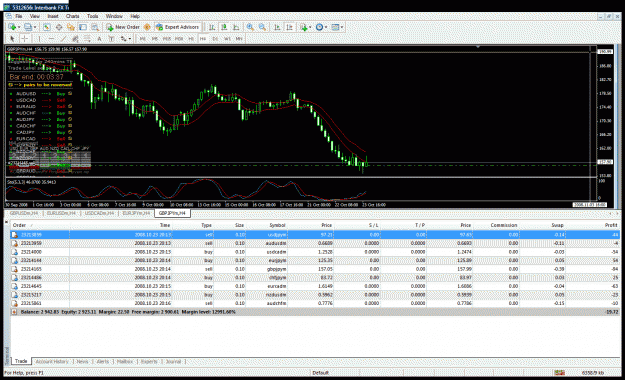Switch chart to line chart style
Screen dimensions: 625x380
[236, 27]
